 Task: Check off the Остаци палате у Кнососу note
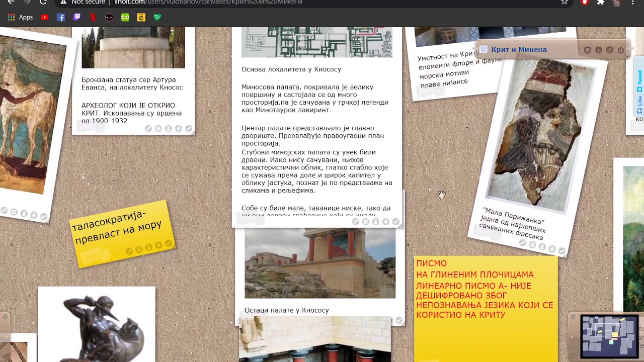(399, 320)
